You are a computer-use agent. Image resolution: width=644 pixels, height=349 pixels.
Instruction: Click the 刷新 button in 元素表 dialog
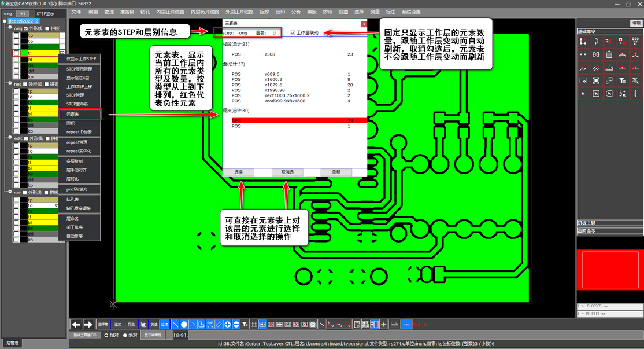(336, 172)
